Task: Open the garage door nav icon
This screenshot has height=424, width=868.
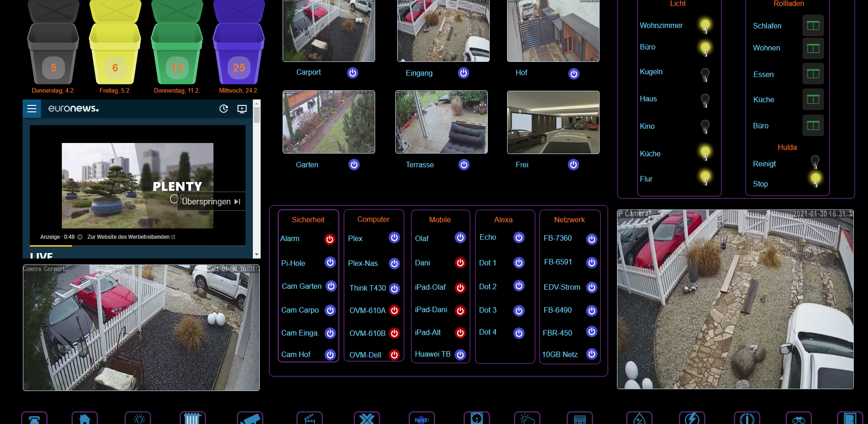Action: point(580,418)
